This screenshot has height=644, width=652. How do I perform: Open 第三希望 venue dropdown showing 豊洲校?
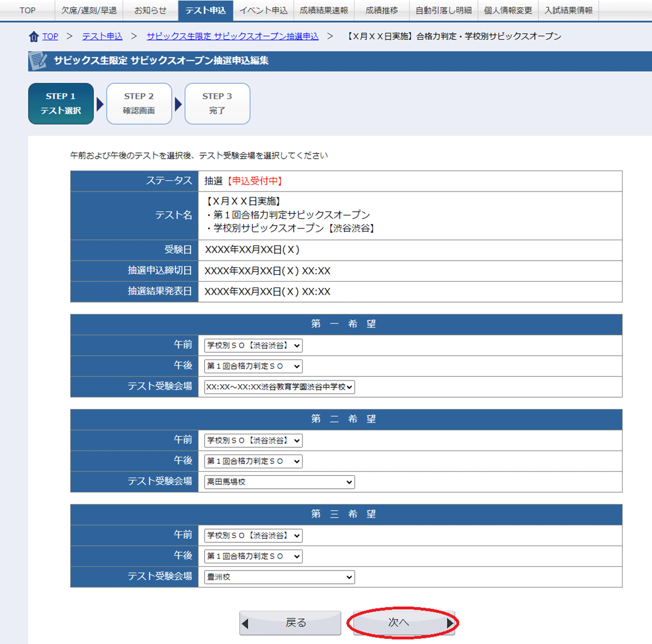pyautogui.click(x=279, y=577)
